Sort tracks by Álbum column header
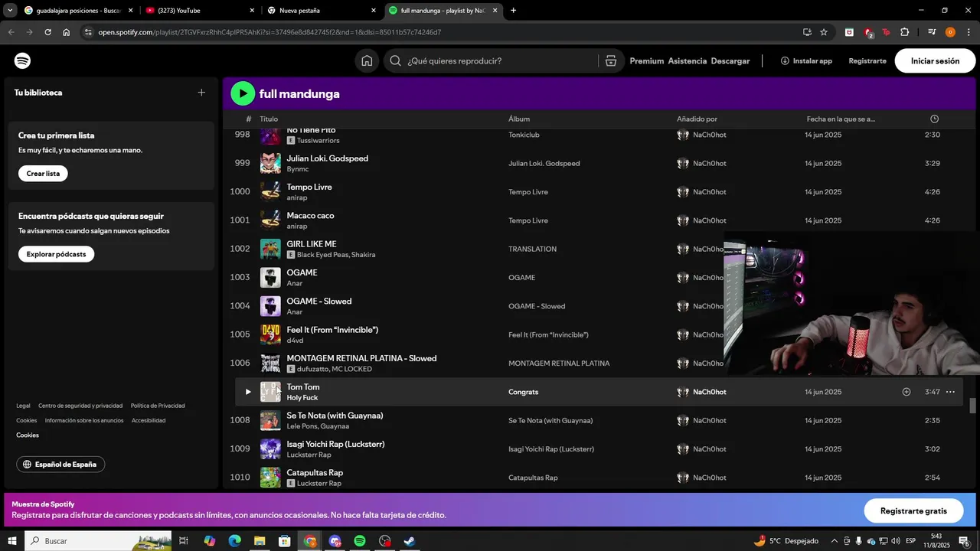Screen dimensions: 980x551 click(519, 119)
